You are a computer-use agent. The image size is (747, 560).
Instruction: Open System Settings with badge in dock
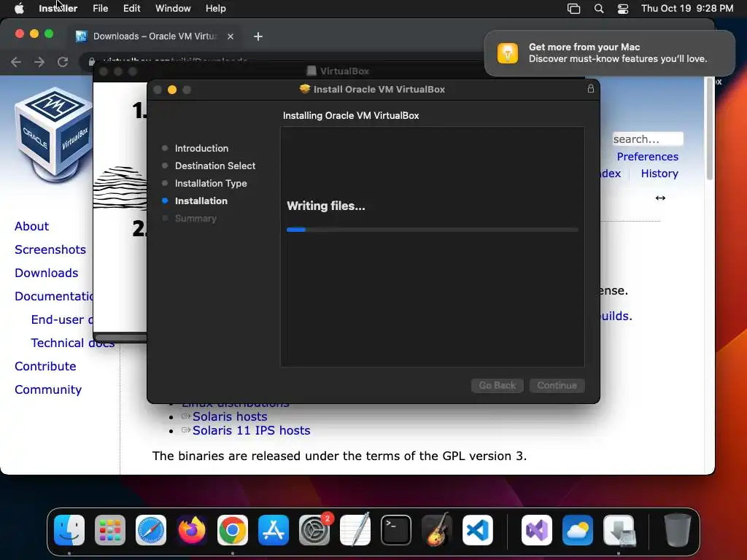(314, 530)
